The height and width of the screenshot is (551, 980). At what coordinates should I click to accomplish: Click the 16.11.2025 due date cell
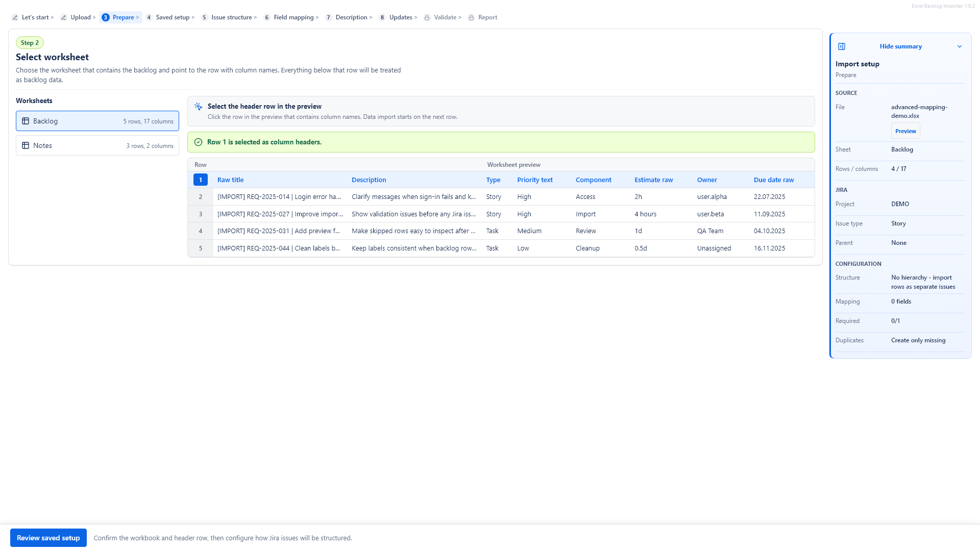point(769,248)
